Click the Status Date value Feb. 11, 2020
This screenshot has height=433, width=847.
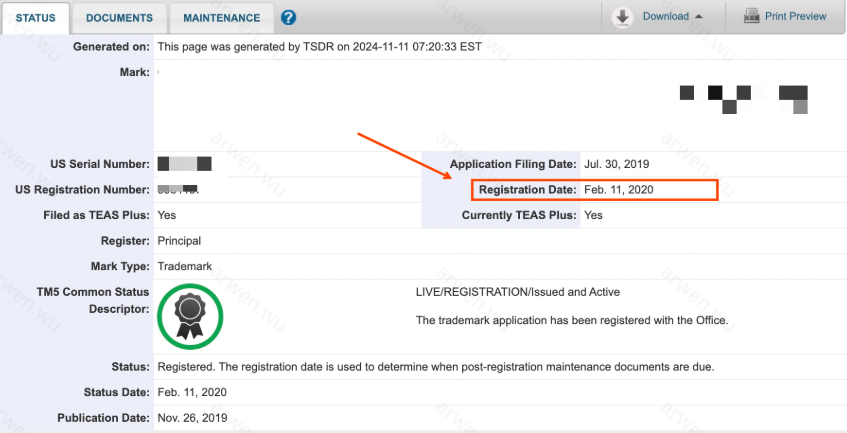click(192, 392)
